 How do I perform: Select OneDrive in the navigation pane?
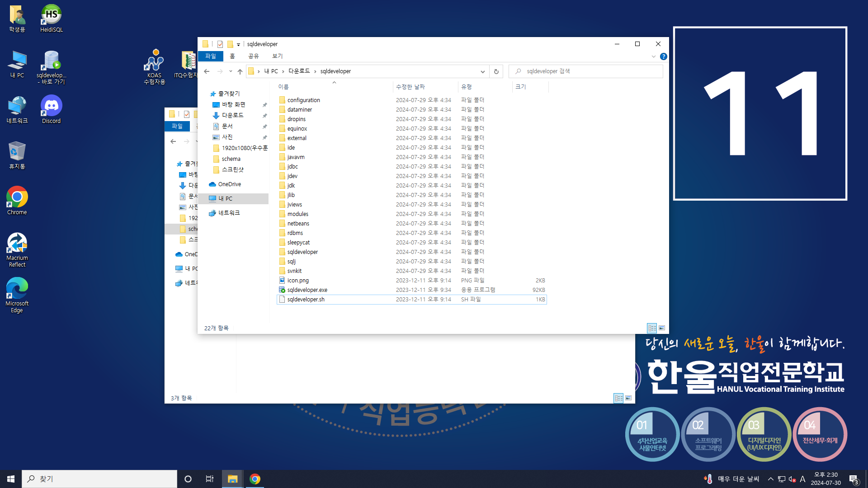[229, 184]
